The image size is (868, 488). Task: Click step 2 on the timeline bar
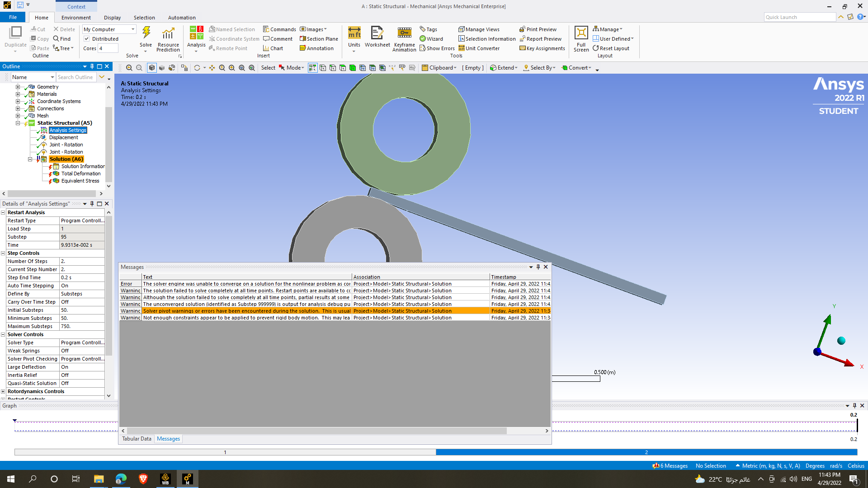point(646,452)
